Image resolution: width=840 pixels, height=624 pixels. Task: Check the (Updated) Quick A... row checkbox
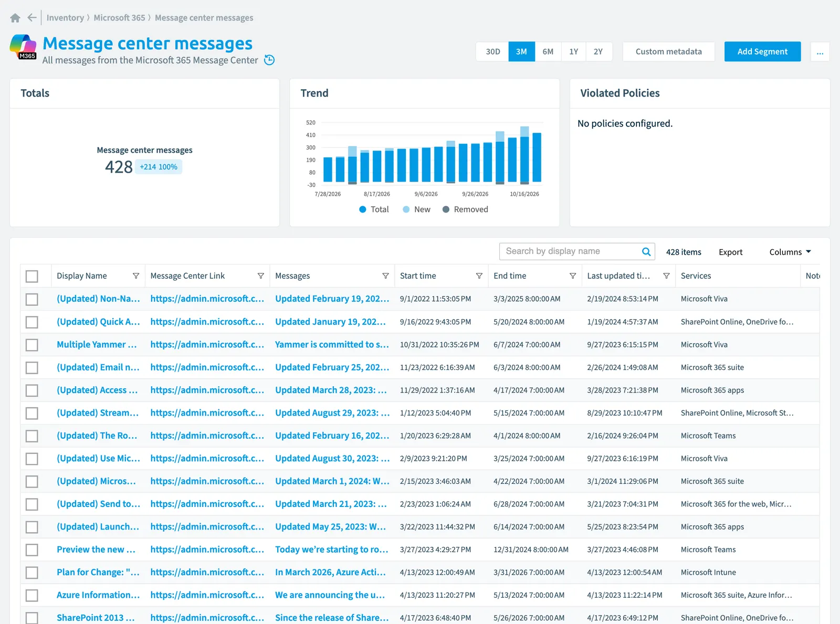(32, 322)
